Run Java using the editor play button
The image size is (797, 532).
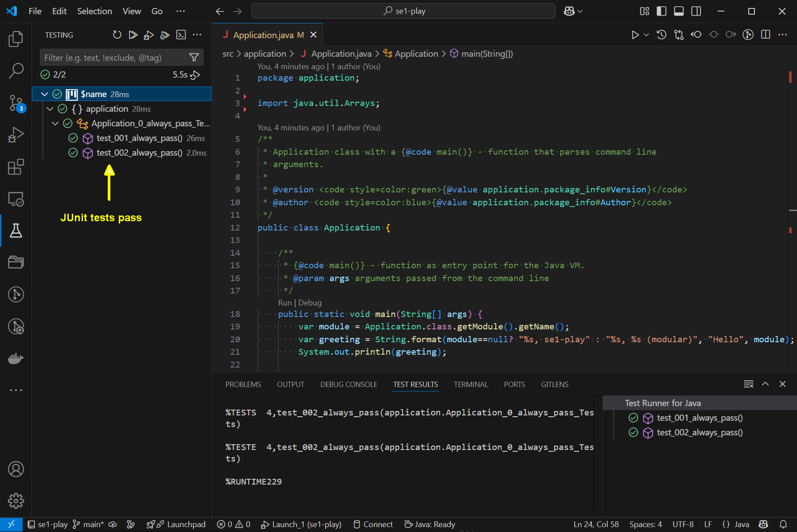(x=635, y=35)
